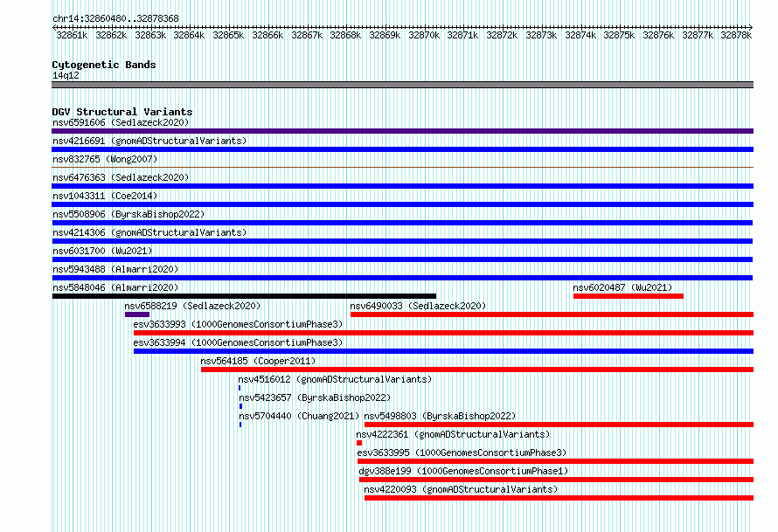778x532 pixels.
Task: Click red bar under esv3633993
Action: [443, 333]
